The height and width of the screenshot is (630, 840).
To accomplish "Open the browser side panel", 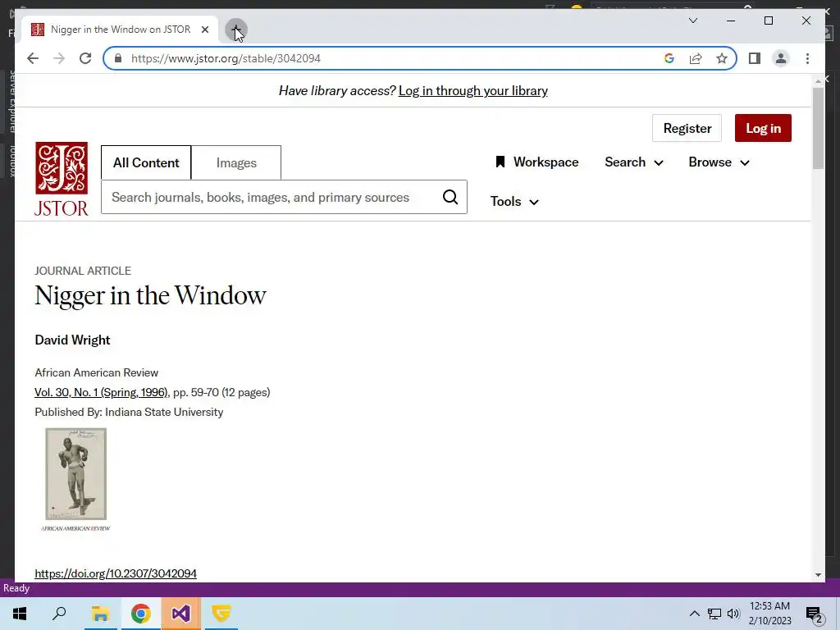I will pyautogui.click(x=755, y=58).
